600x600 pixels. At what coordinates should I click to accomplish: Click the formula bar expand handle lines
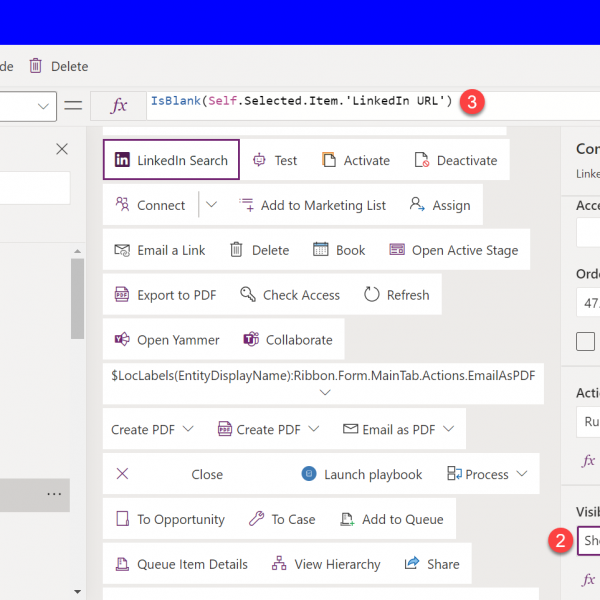[x=73, y=105]
